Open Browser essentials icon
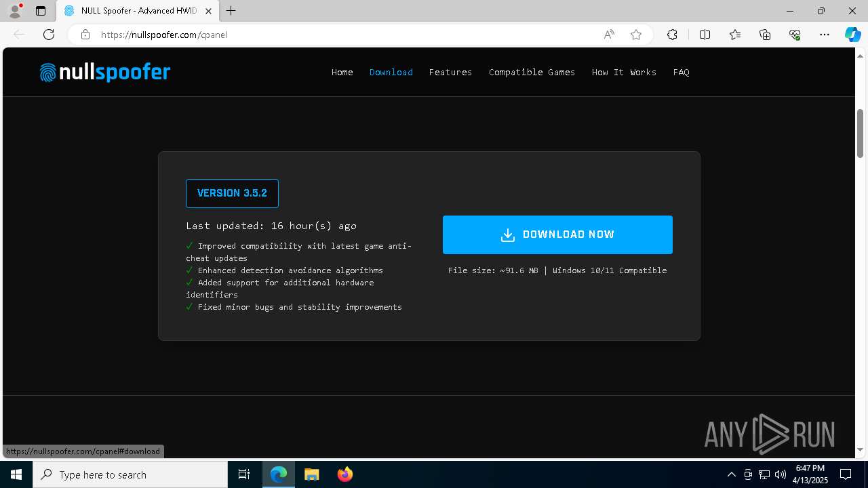Image resolution: width=868 pixels, height=488 pixels. point(795,35)
